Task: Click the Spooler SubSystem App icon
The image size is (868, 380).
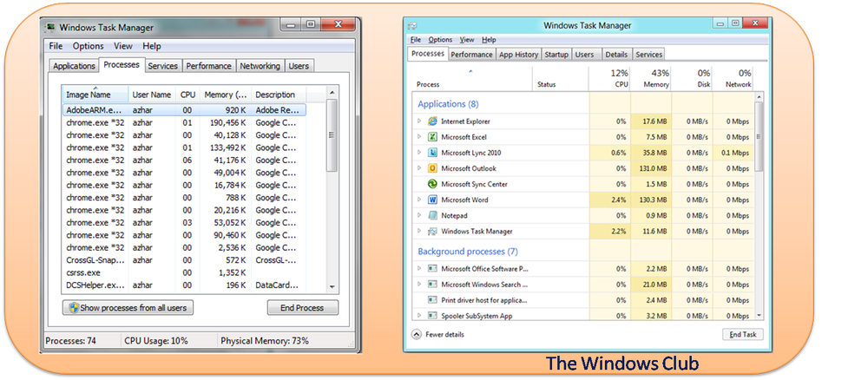Action: tap(433, 316)
